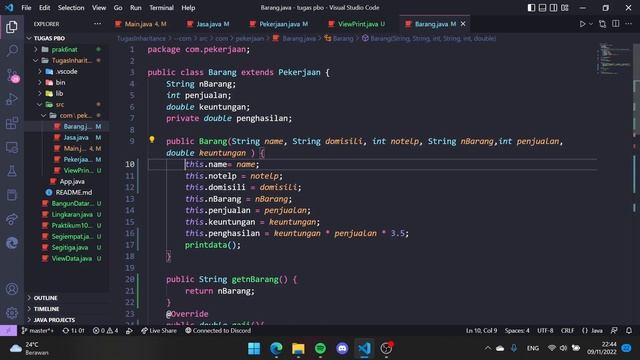Expand the OUTLINE section
The height and width of the screenshot is (360, 640).
(x=45, y=298)
